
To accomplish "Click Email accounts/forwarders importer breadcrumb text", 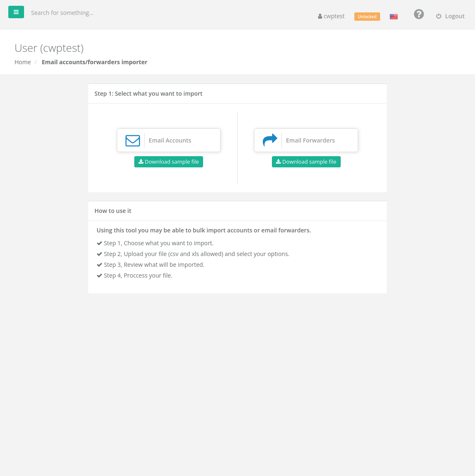I will point(95,62).
